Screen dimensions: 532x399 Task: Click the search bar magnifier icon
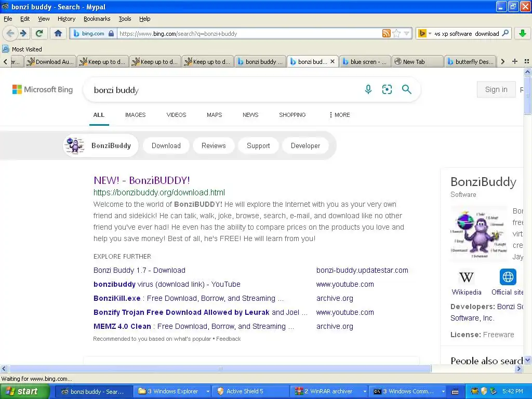pos(505,33)
